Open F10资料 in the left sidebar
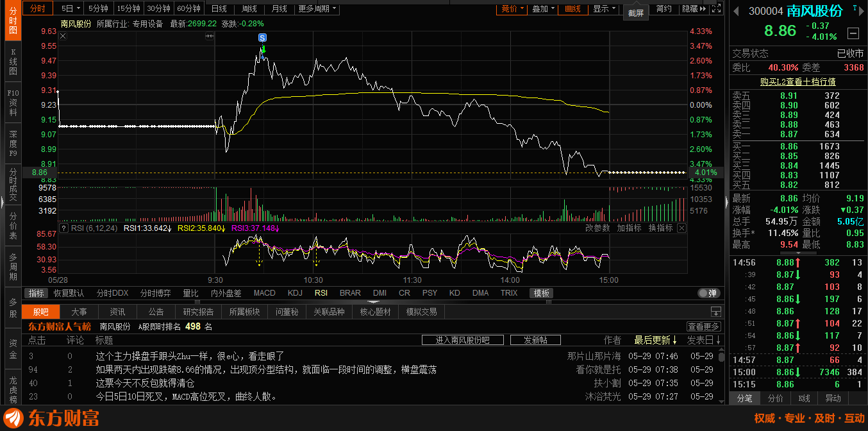 (13, 103)
